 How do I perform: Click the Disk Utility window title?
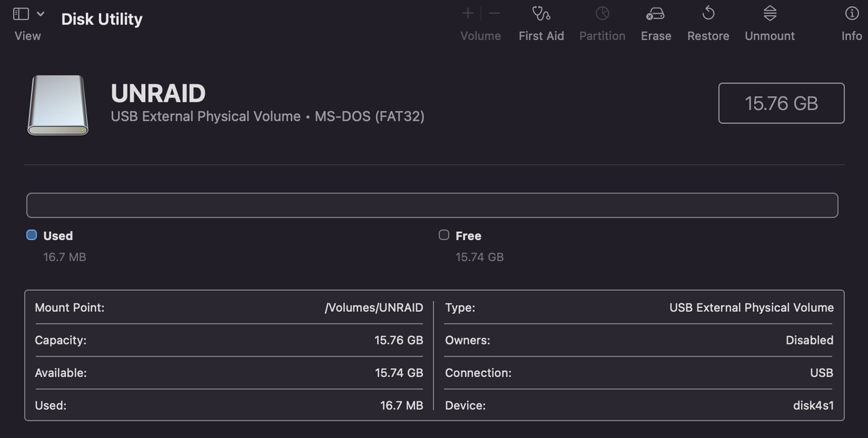click(102, 19)
